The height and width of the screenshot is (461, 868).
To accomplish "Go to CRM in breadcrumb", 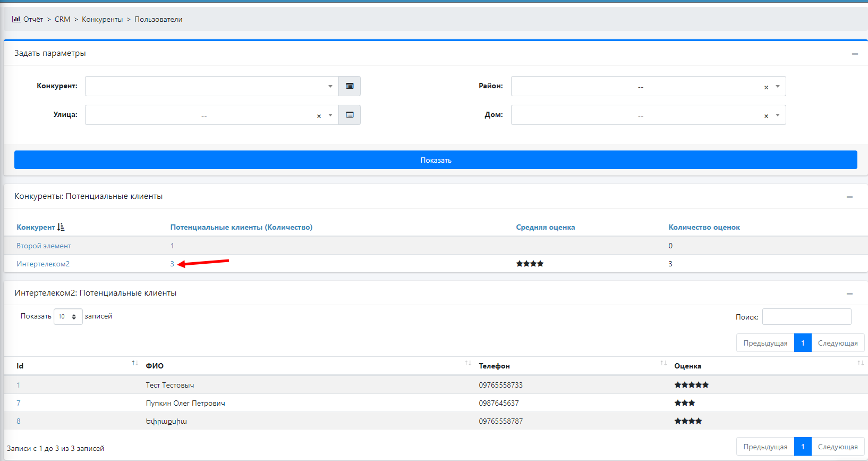I will (x=62, y=19).
